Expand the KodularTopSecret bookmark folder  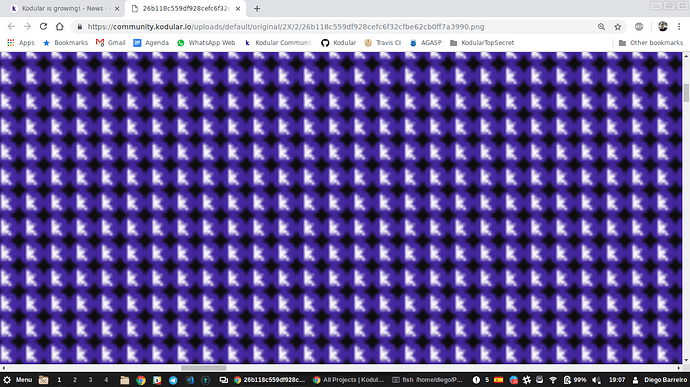pyautogui.click(x=482, y=43)
